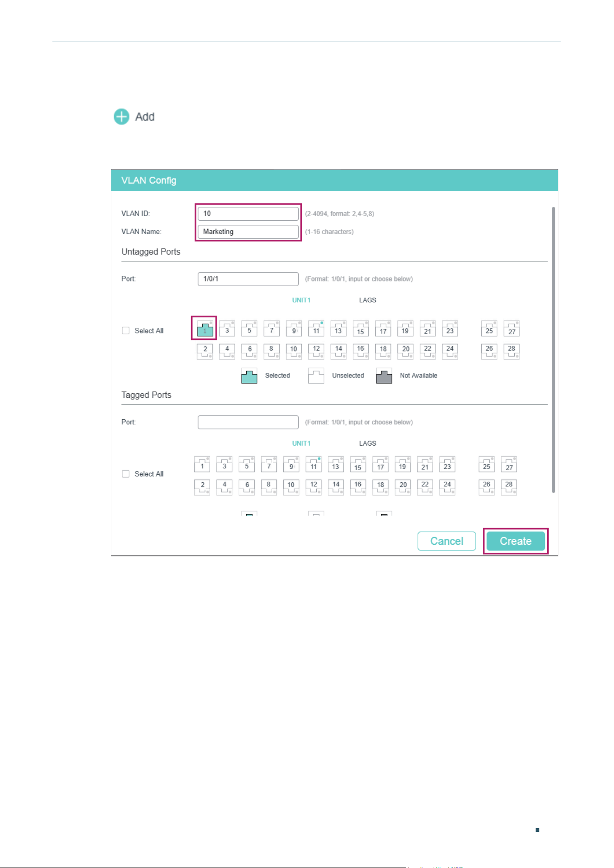Image resolution: width=614 pixels, height=868 pixels.
Task: Click the Create button
Action: (x=516, y=541)
